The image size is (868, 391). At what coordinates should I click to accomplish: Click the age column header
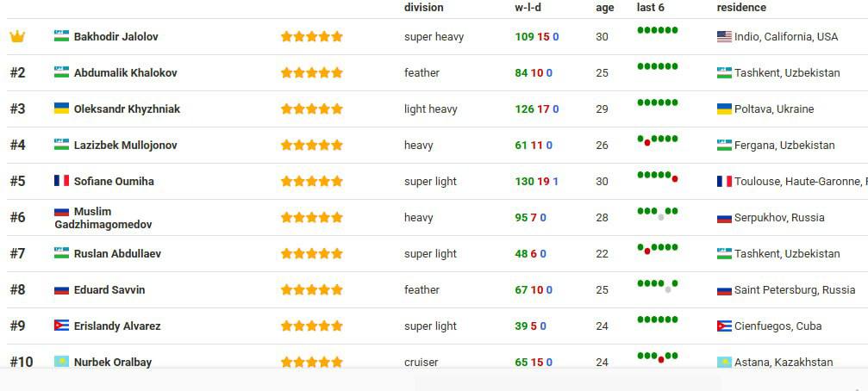tap(604, 9)
